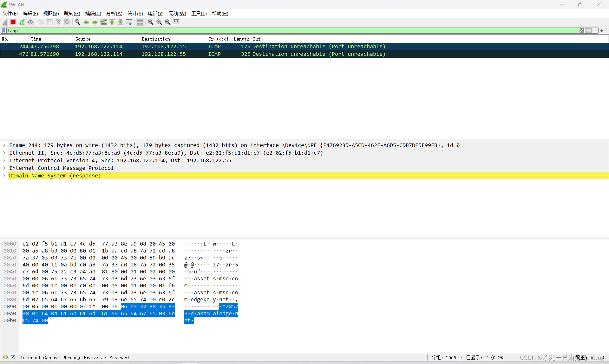Restart the current capture

(x=22, y=22)
